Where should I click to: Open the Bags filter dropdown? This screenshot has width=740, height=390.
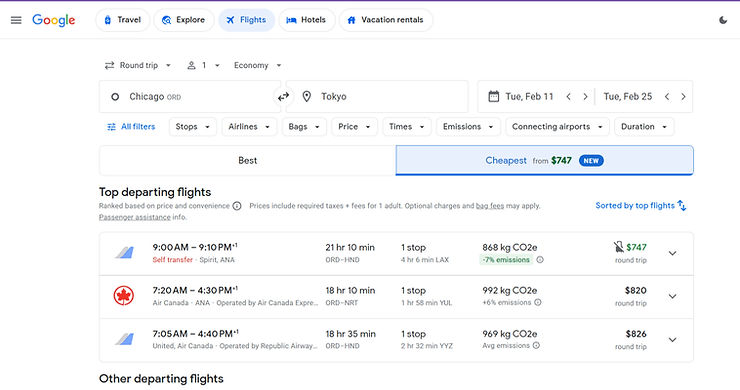pos(304,127)
